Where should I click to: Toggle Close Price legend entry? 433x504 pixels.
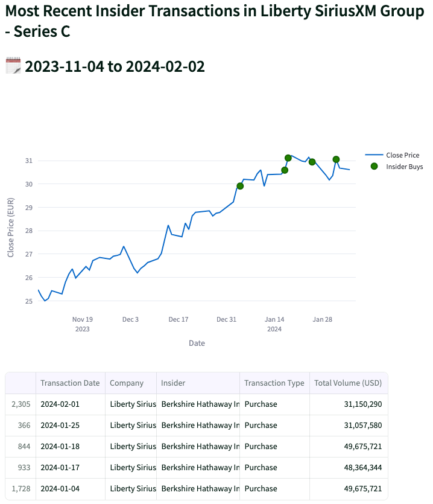click(x=392, y=155)
